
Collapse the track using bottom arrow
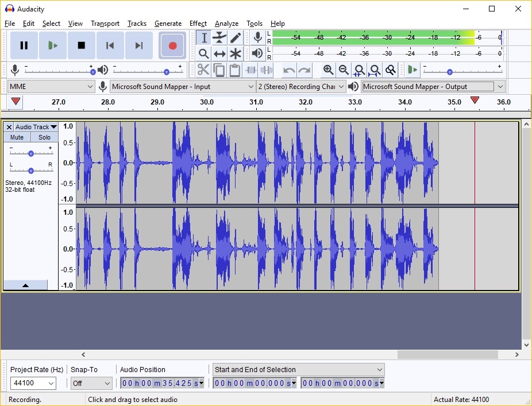click(x=25, y=285)
